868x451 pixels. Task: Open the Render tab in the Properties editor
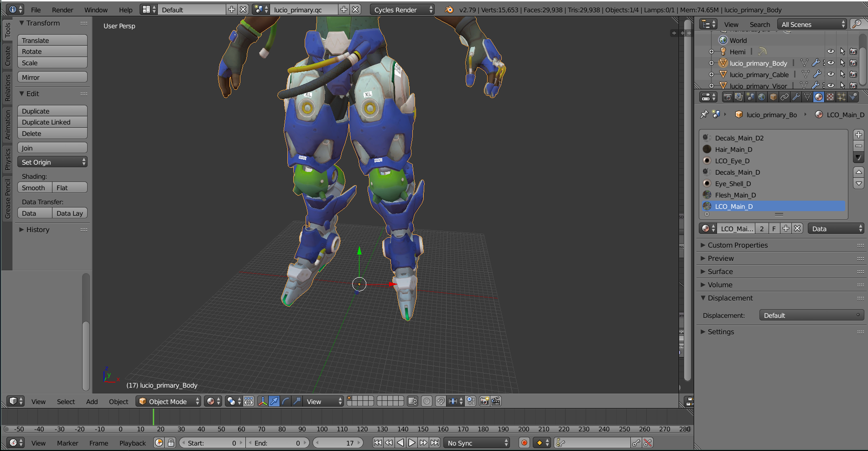(728, 97)
